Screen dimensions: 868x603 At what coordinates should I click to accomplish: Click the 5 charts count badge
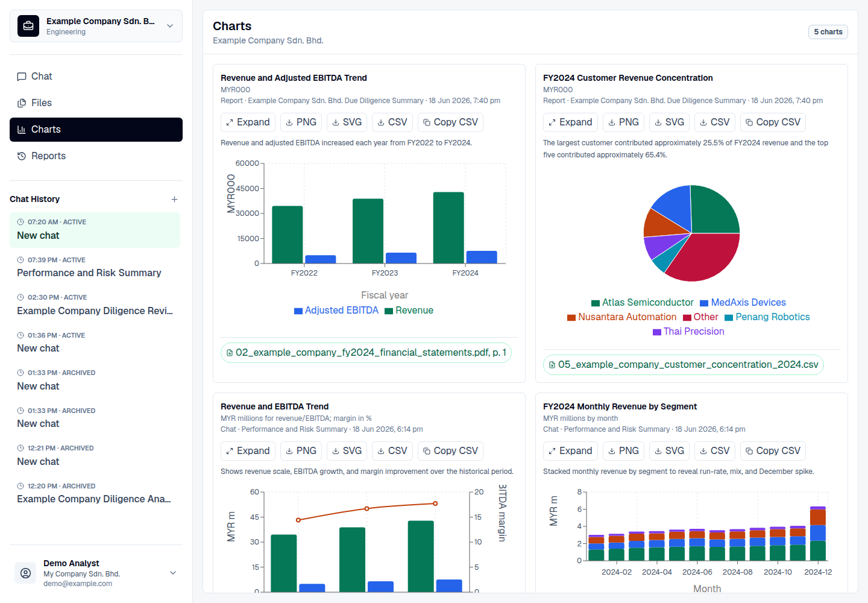pyautogui.click(x=828, y=32)
